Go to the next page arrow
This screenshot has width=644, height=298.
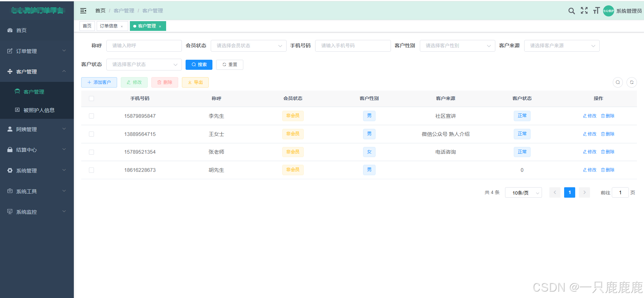point(584,193)
